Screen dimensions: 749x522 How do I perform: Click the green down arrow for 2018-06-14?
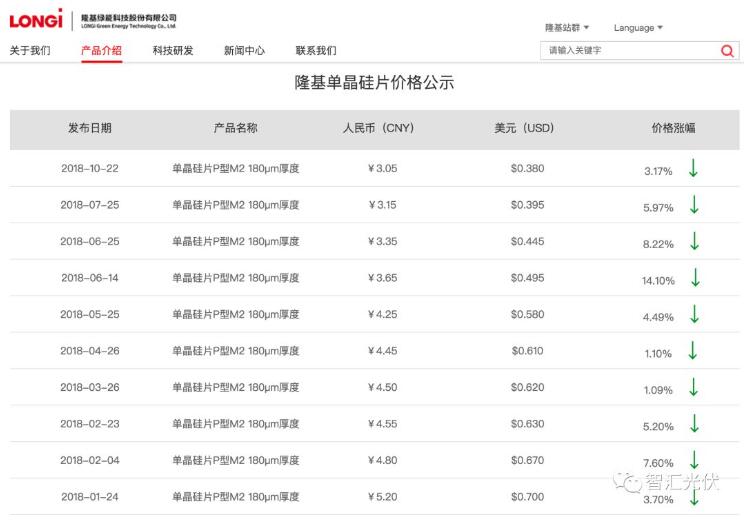[695, 277]
